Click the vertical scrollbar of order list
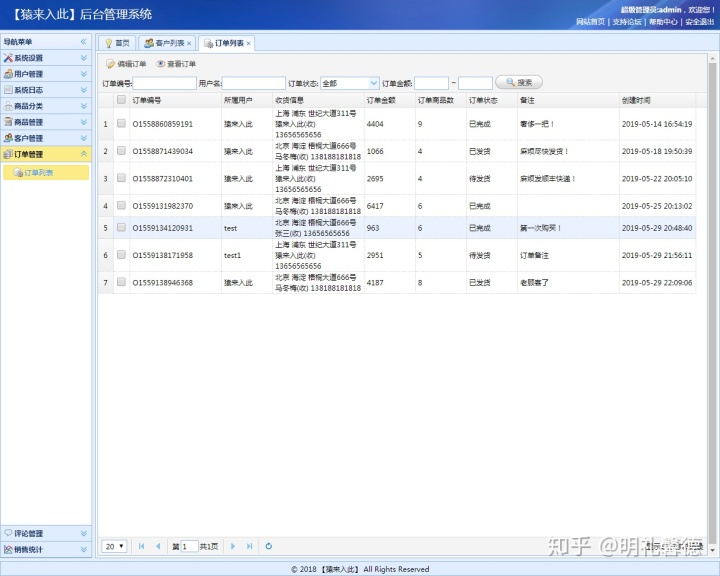This screenshot has width=720, height=576. [x=712, y=303]
